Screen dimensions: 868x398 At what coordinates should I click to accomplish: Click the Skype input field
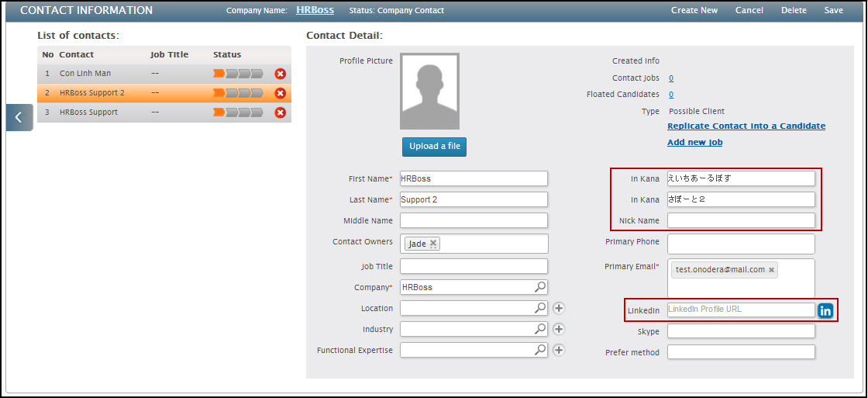[x=741, y=331]
